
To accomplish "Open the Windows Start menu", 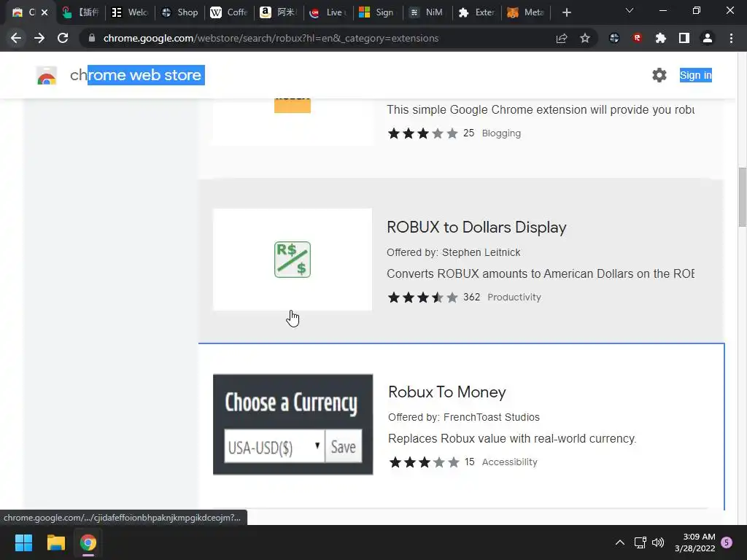I will [24, 542].
